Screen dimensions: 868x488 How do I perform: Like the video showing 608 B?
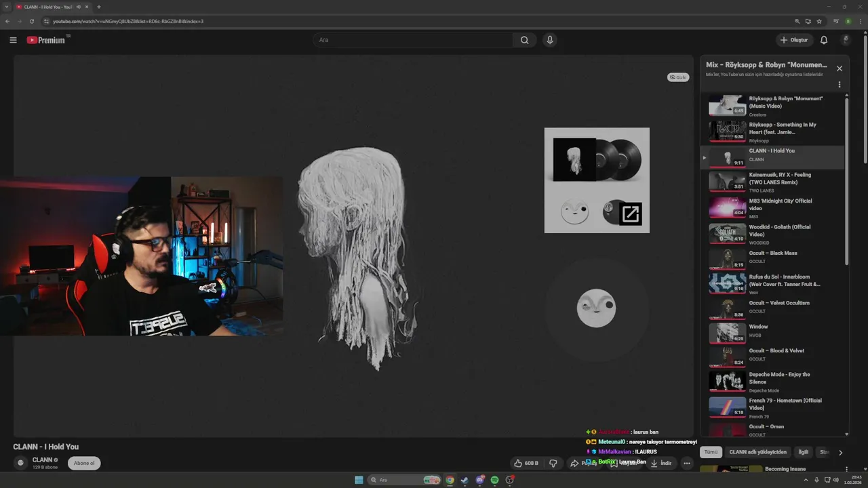coord(526,463)
